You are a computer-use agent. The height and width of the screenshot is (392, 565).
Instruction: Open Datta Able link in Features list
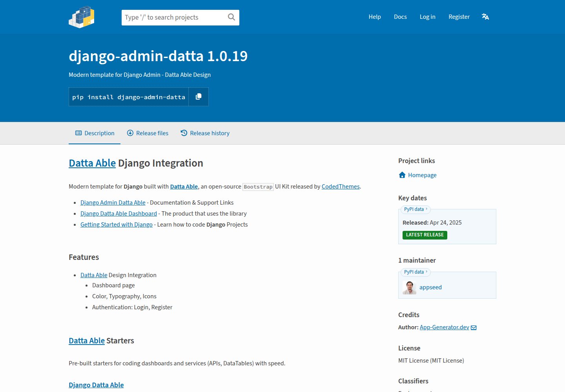coord(94,275)
